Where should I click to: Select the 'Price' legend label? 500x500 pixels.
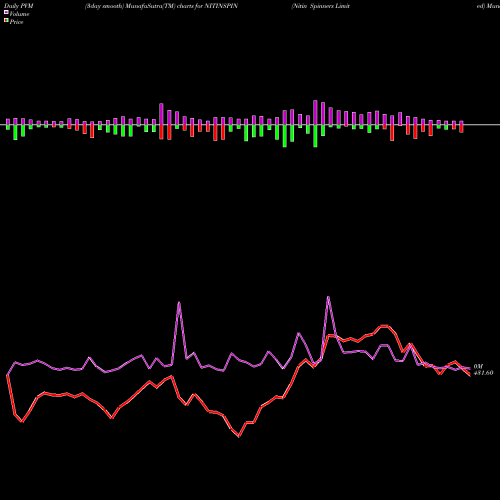pyautogui.click(x=16, y=22)
